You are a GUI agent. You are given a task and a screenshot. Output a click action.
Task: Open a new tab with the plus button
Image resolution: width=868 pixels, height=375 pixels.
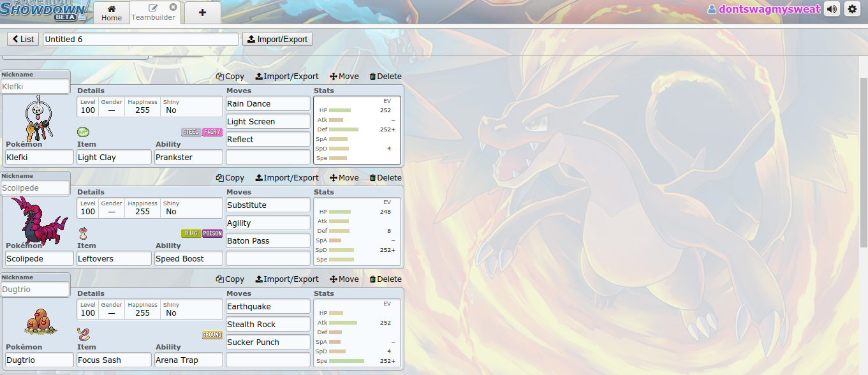202,13
